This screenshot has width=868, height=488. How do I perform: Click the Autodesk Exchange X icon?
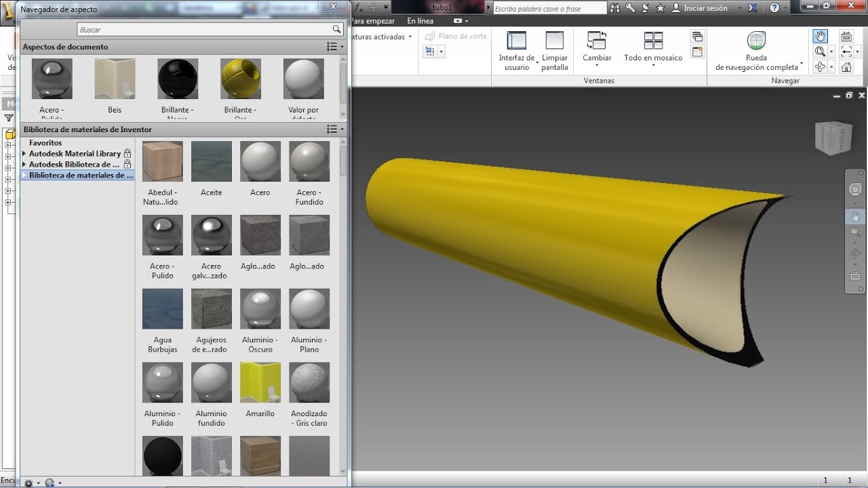[x=752, y=8]
